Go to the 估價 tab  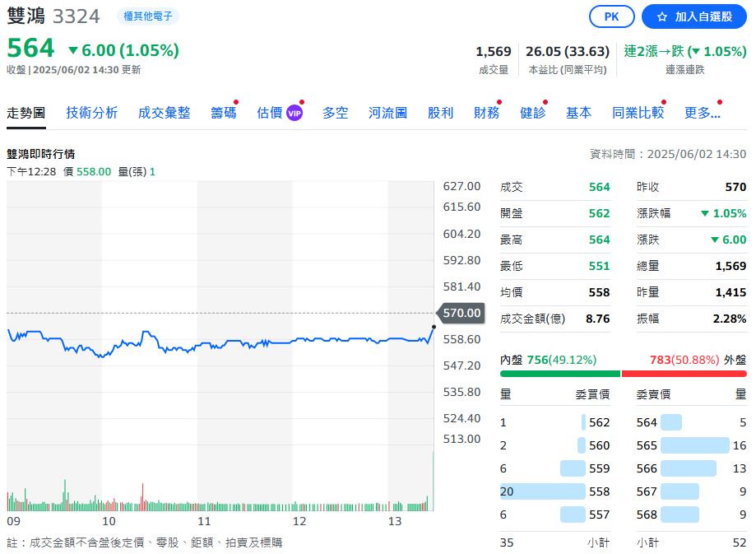point(270,113)
